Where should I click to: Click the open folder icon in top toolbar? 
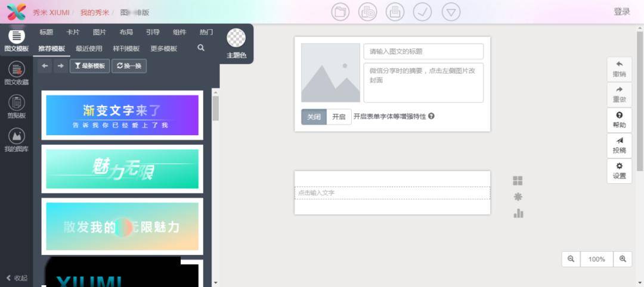coord(340,12)
